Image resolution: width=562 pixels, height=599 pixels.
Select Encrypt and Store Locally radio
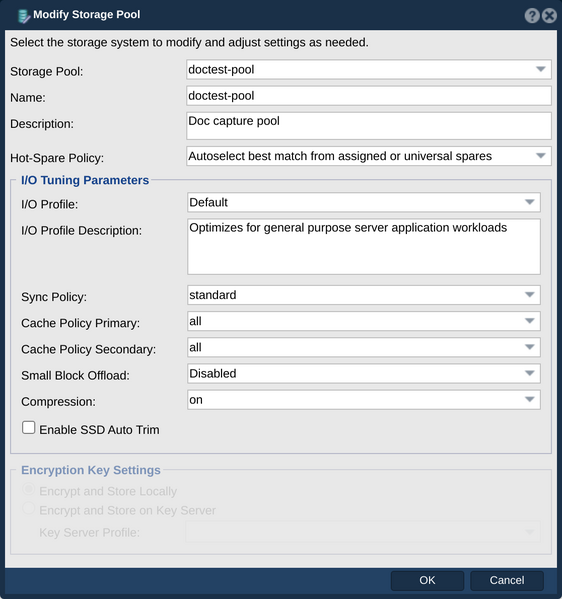(x=29, y=489)
